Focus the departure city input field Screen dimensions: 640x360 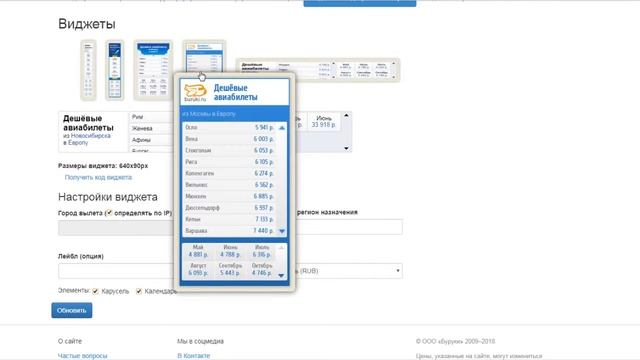(x=116, y=227)
